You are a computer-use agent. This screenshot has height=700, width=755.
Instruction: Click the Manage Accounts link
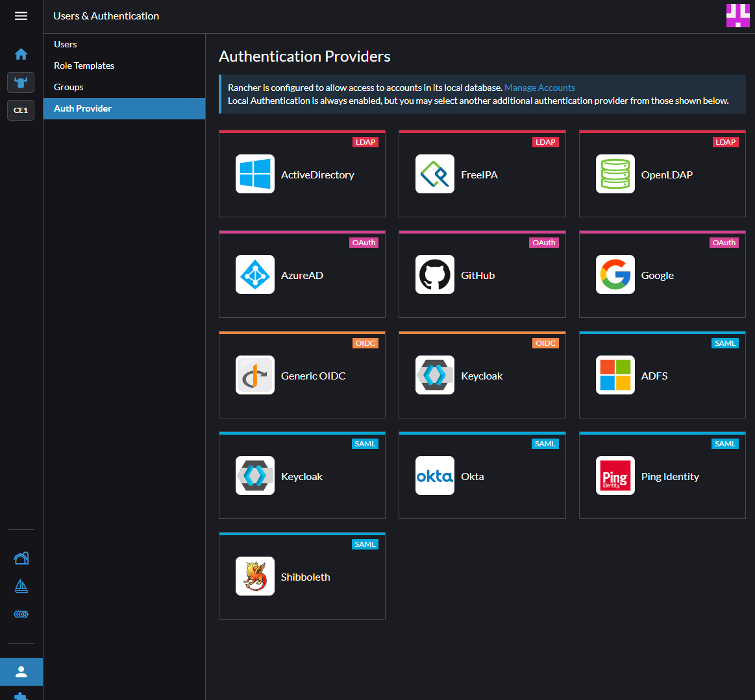click(x=539, y=88)
